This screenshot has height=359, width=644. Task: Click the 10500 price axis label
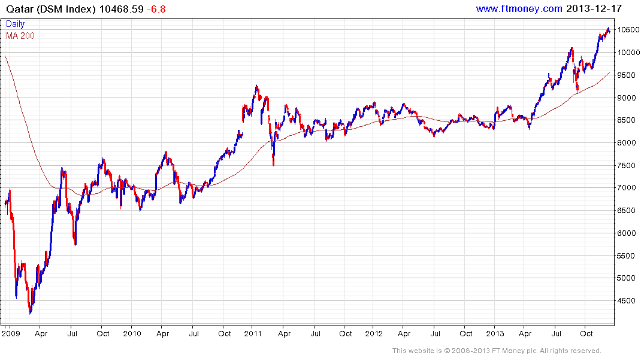point(629,30)
